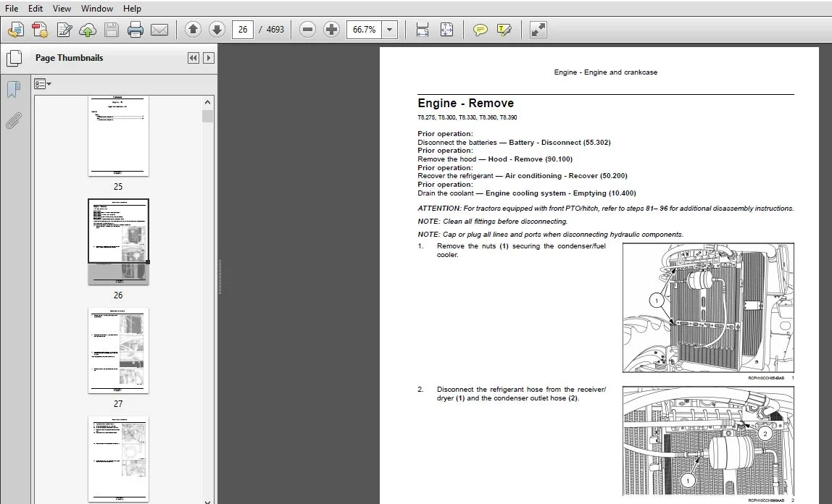Open the Help menu
This screenshot has height=504, width=832.
click(x=132, y=9)
